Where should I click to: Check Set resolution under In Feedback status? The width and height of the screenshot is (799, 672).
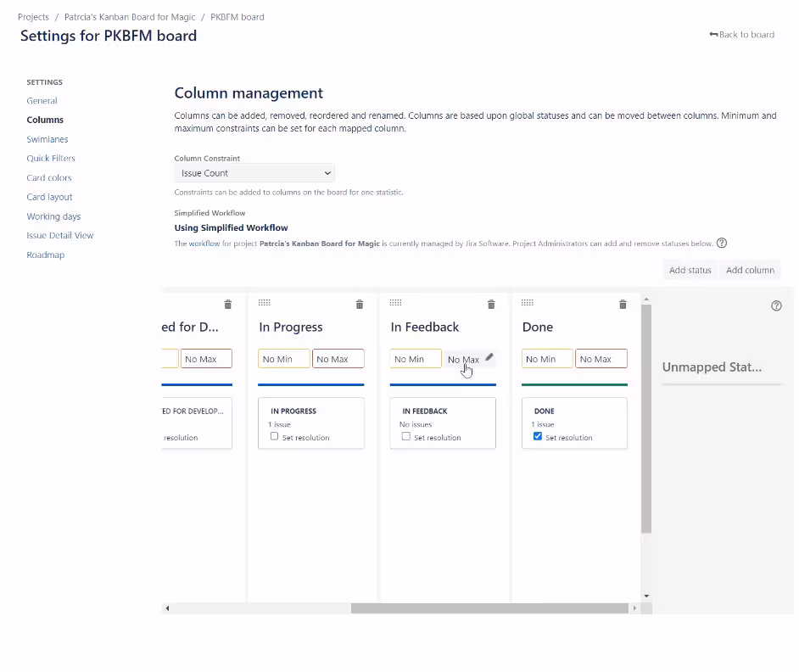tap(406, 437)
